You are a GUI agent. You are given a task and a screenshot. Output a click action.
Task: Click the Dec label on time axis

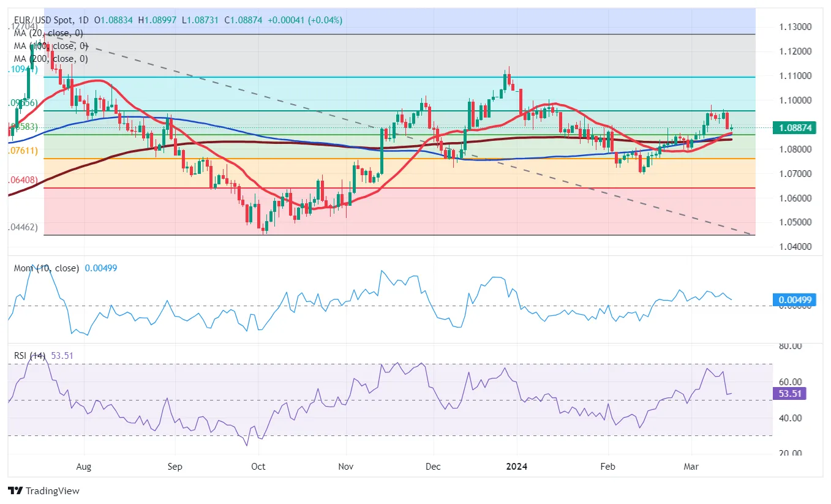coord(434,467)
